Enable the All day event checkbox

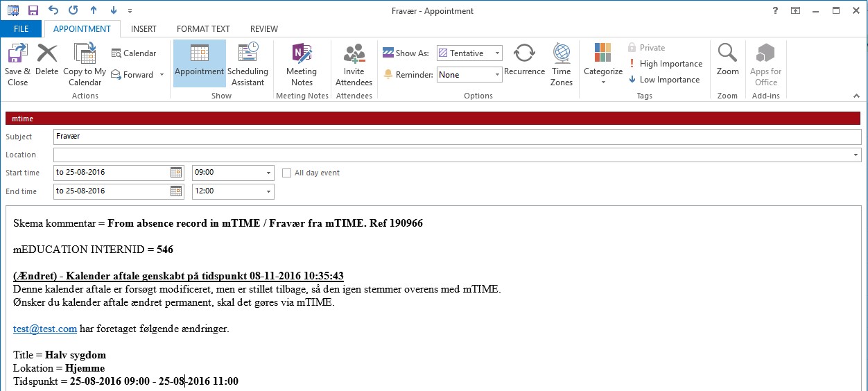[286, 173]
